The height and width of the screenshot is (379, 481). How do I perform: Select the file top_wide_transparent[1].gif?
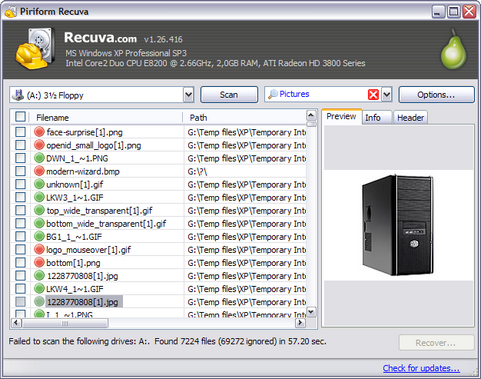coord(99,211)
